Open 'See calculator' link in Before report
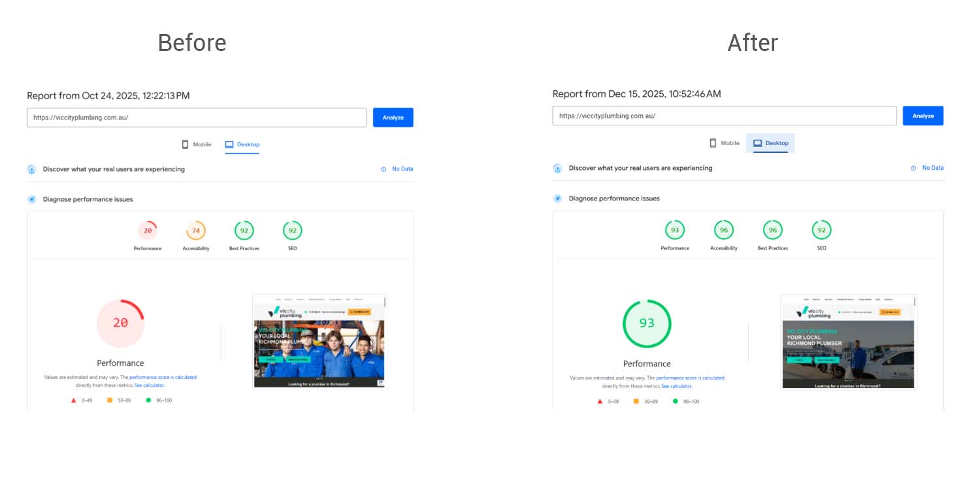This screenshot has height=503, width=980. (x=149, y=385)
